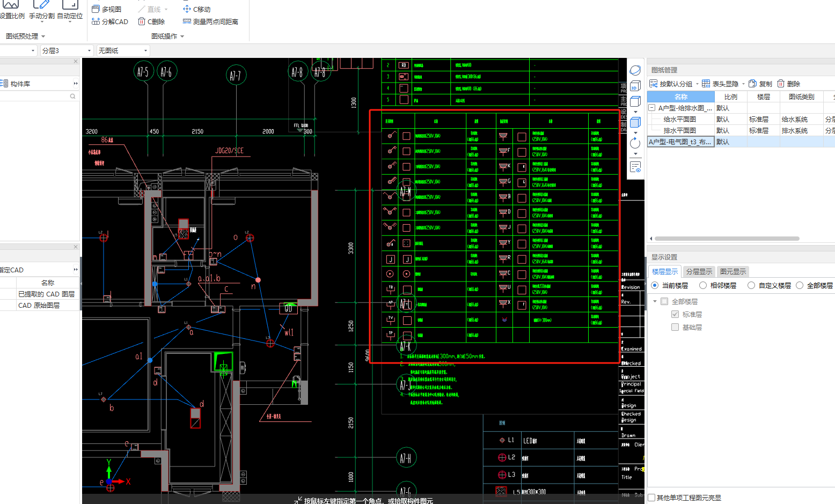This screenshot has width=835, height=504.
Task: Click the wireframe cube view icon
Action: point(635,101)
